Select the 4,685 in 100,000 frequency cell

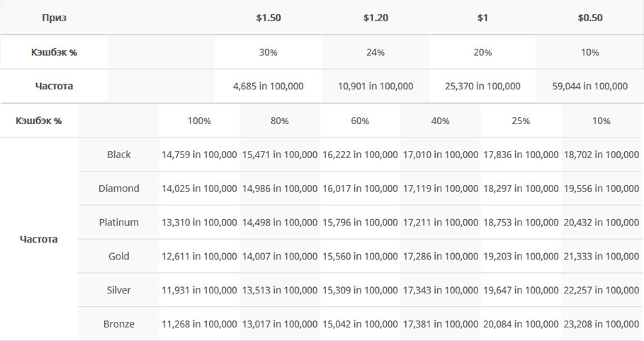269,86
